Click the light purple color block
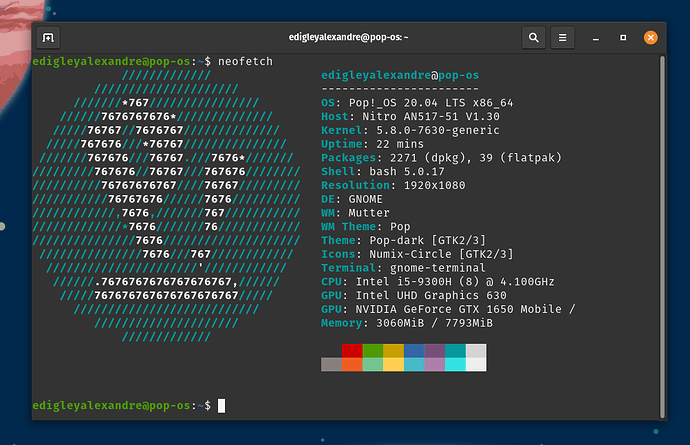The height and width of the screenshot is (445, 690). pos(435,364)
